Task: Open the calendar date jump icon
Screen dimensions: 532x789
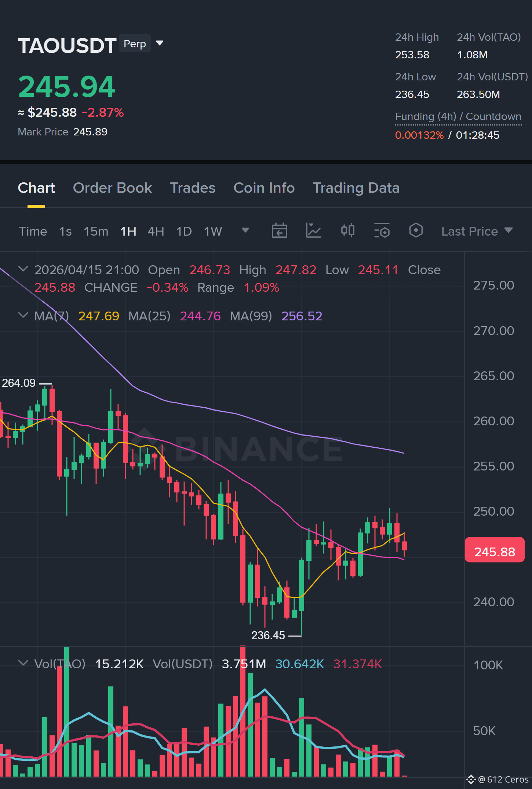Action: 279,231
